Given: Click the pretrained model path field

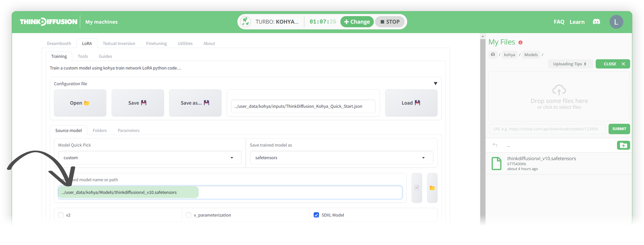Looking at the screenshot, I should click(x=230, y=192).
